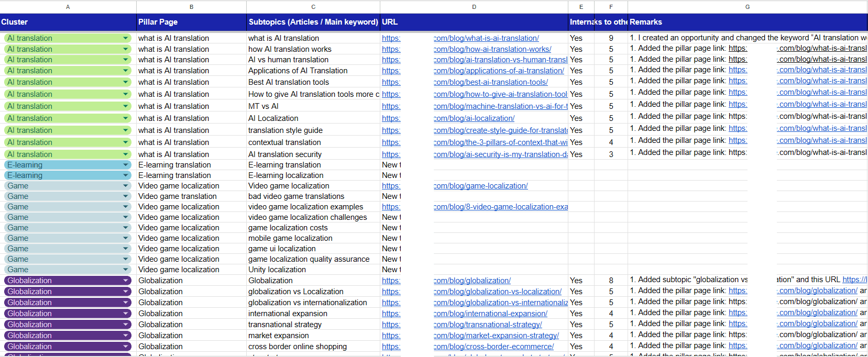The image size is (868, 357).
Task: Select column C header
Action: pos(313,7)
